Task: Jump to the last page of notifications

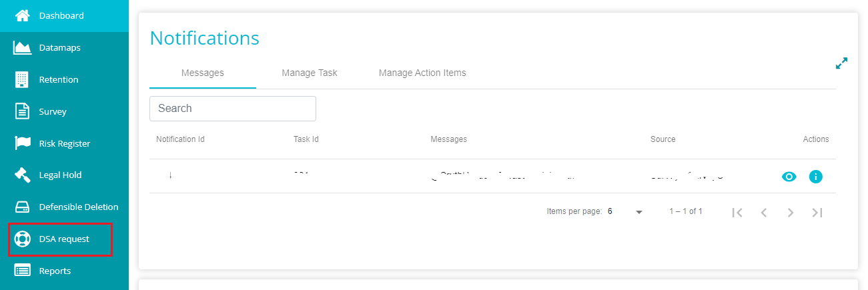Action: 817,212
